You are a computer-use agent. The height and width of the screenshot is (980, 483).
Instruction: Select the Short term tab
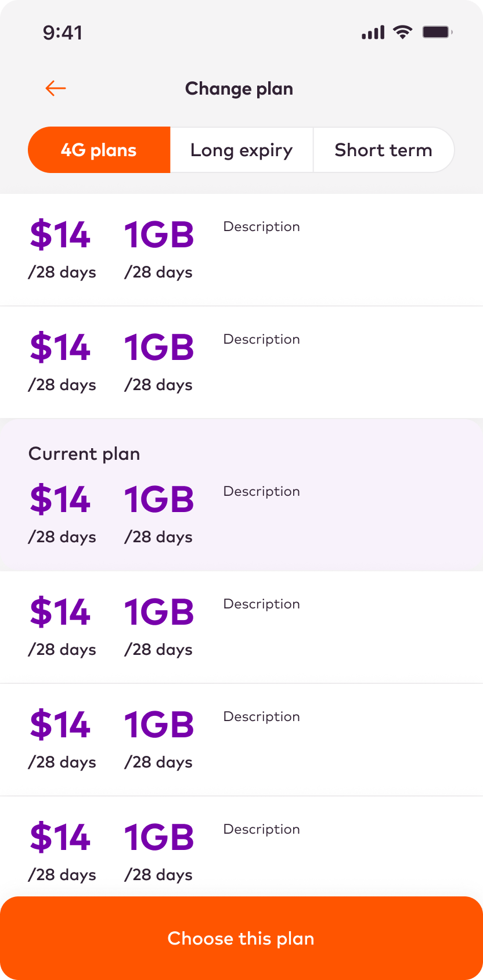coord(383,150)
